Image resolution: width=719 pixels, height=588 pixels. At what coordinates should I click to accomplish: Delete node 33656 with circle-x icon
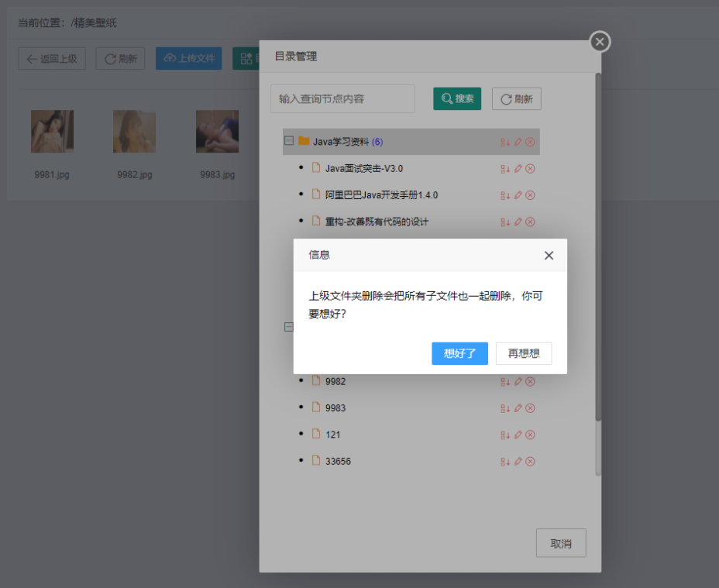point(530,462)
